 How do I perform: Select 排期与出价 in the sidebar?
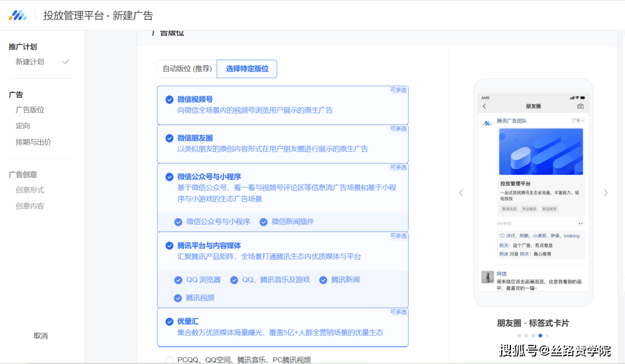coord(34,142)
